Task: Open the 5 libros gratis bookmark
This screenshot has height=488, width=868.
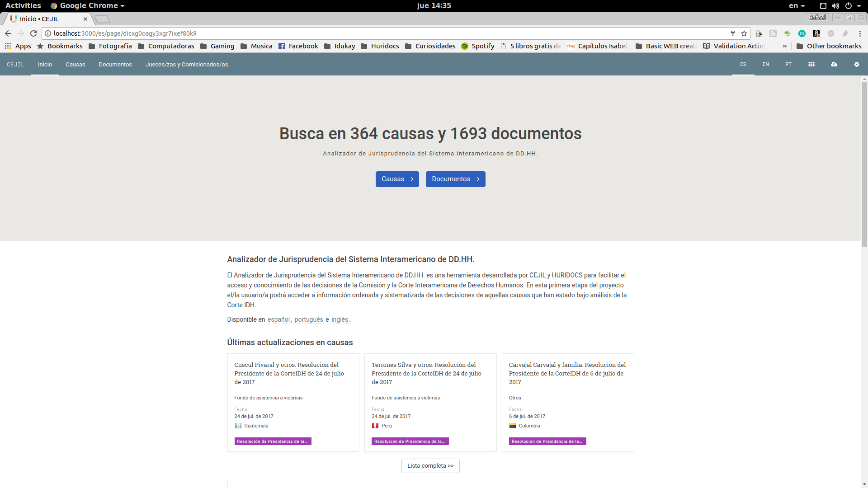Action: 531,46
